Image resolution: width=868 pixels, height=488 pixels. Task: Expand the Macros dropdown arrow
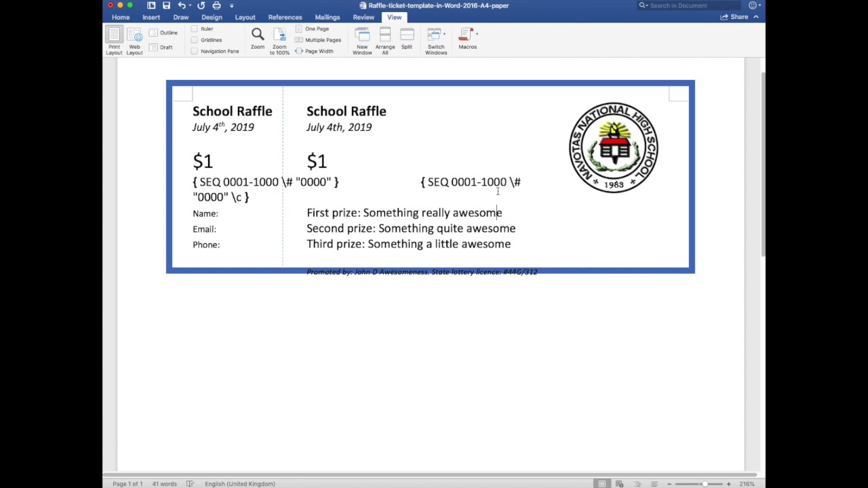[477, 33]
